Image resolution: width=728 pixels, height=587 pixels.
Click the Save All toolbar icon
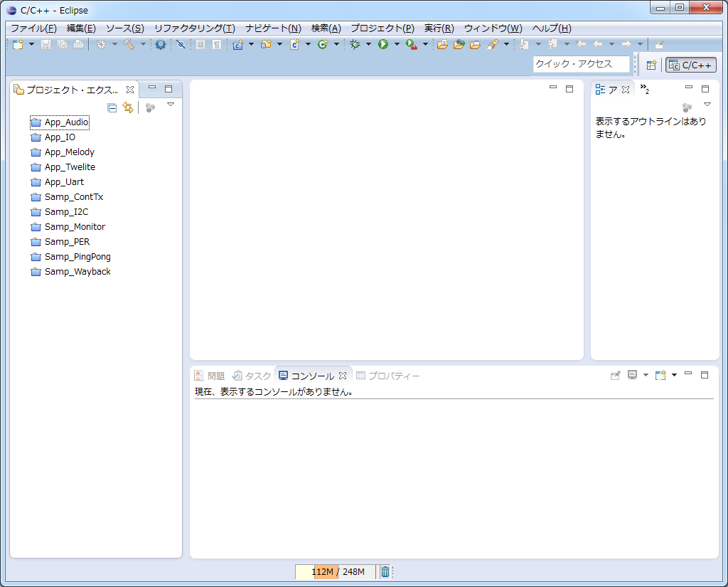pyautogui.click(x=62, y=45)
